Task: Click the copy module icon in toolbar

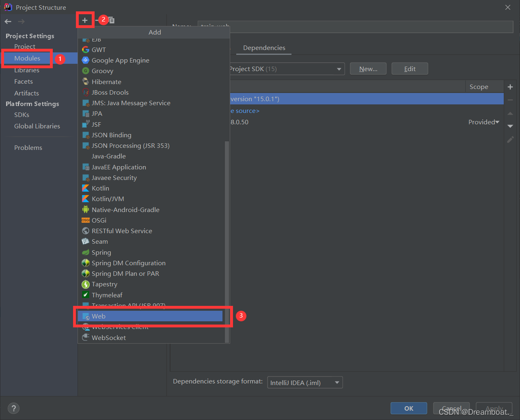Action: click(111, 20)
